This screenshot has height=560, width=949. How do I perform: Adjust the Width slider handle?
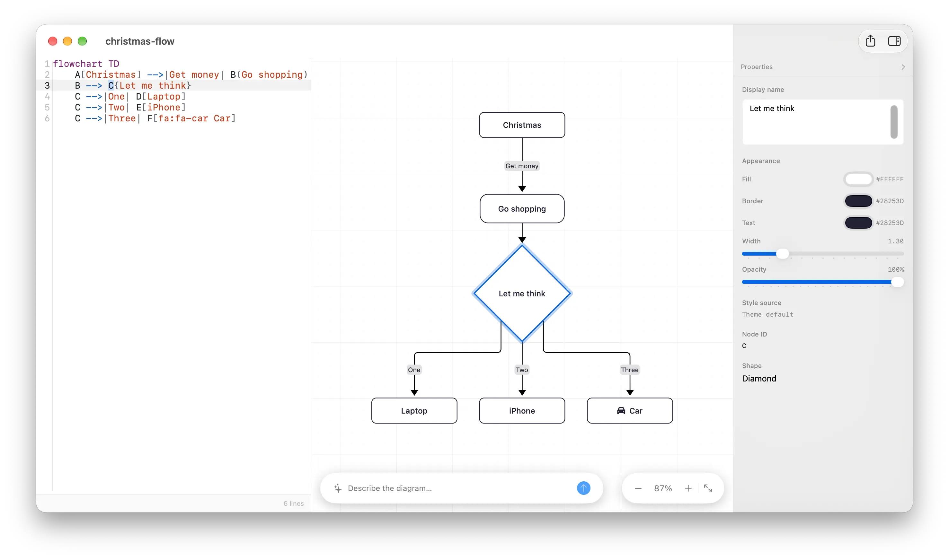[783, 254]
